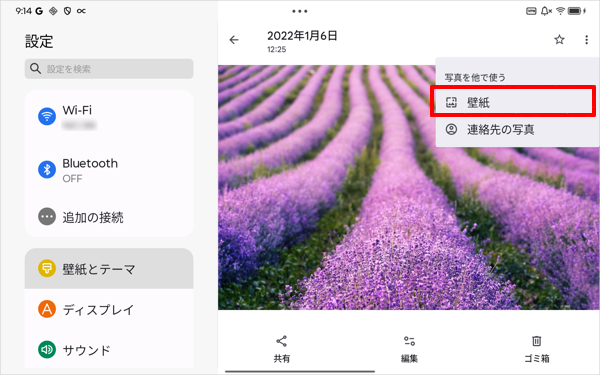Image resolution: width=600 pixels, height=375 pixels.
Task: Click the yellow wallpaper theme icon
Action: pos(47,268)
